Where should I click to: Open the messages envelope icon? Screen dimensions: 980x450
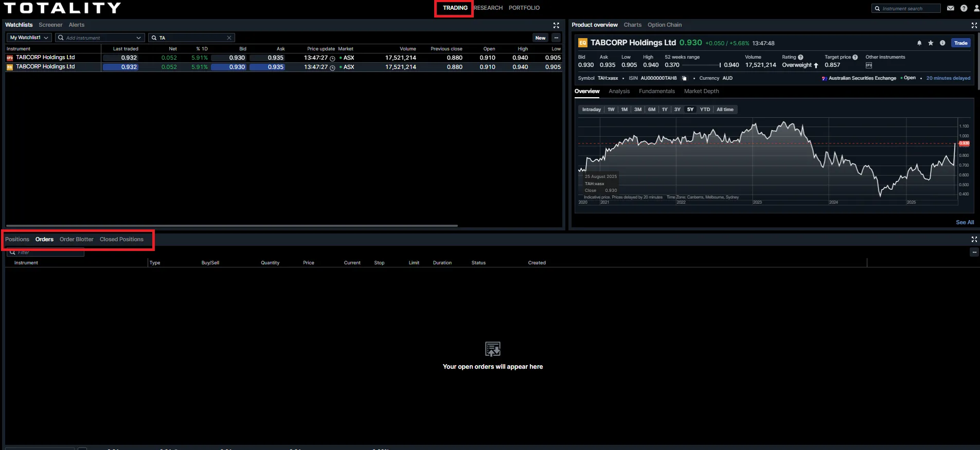950,8
